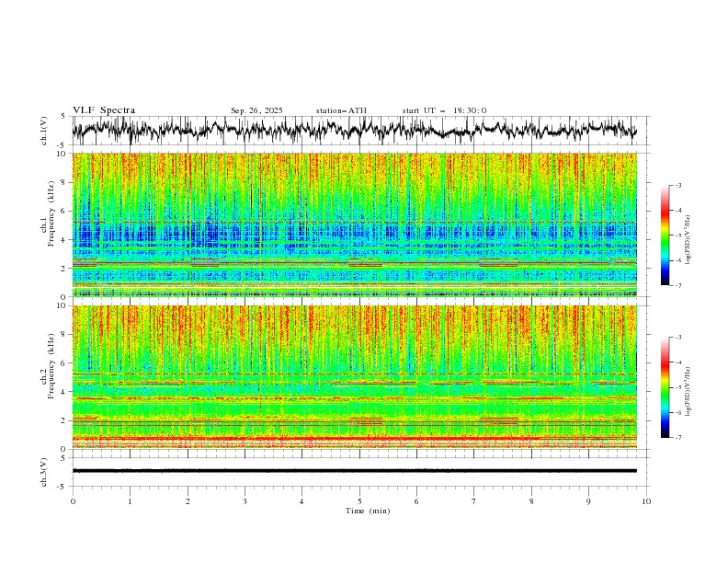Click the "-7" tick on ch.2 color bar

(x=678, y=437)
